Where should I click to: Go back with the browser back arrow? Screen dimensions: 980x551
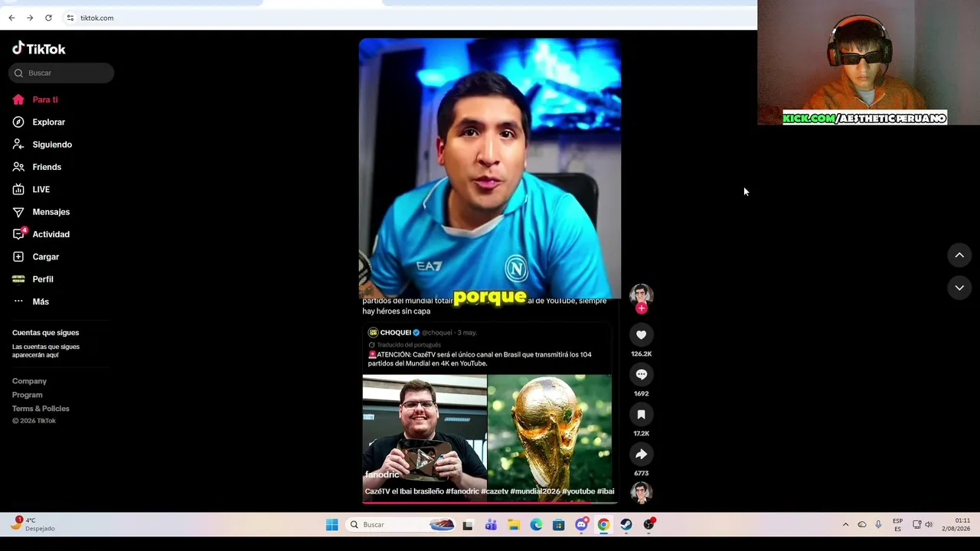point(11,18)
